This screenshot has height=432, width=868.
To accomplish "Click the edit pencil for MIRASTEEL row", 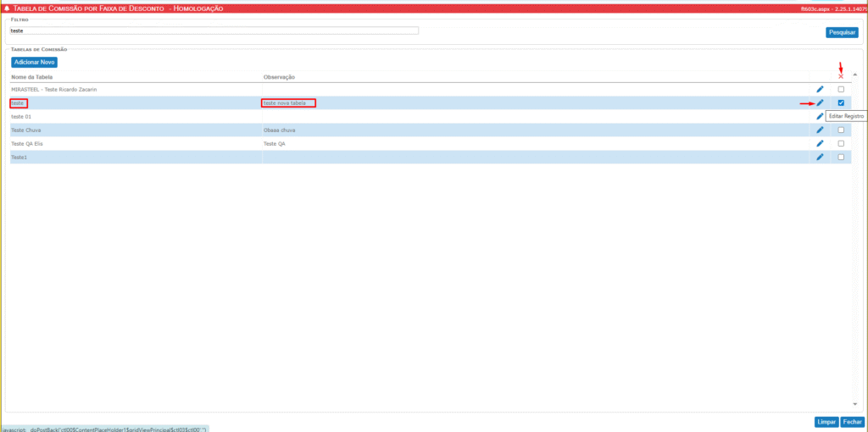I will [x=820, y=89].
